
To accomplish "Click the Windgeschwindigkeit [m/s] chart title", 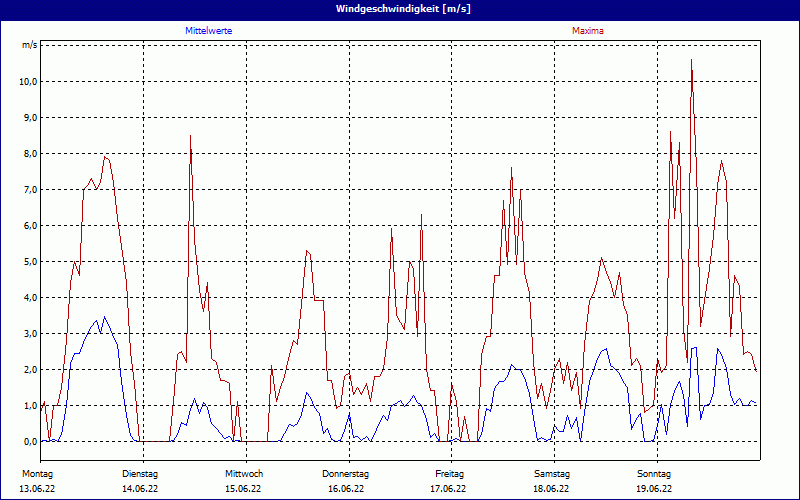I will click(400, 9).
